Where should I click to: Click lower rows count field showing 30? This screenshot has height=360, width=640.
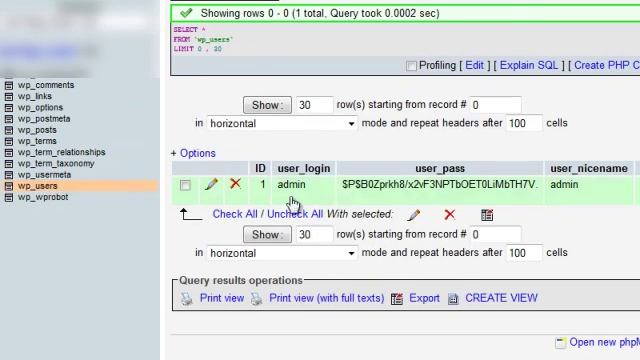314,235
